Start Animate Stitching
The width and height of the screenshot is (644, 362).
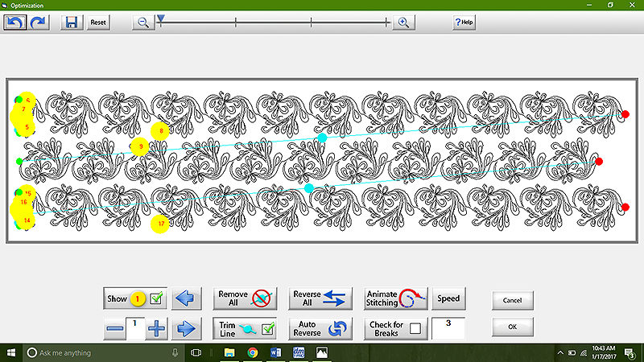click(393, 299)
